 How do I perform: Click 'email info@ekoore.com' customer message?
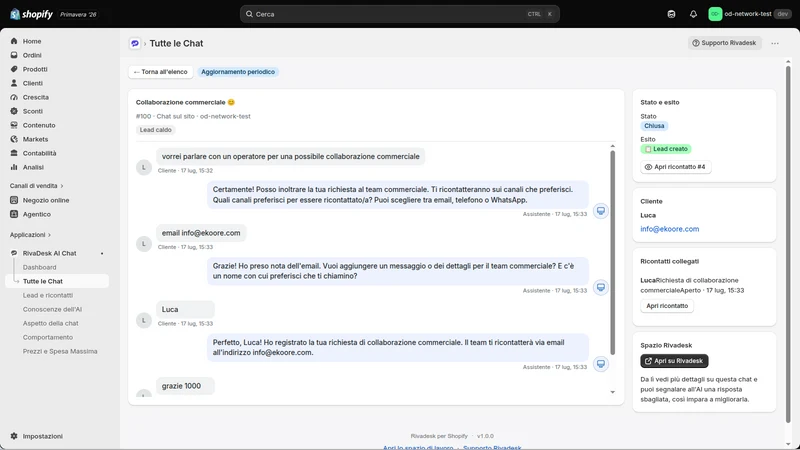point(201,233)
